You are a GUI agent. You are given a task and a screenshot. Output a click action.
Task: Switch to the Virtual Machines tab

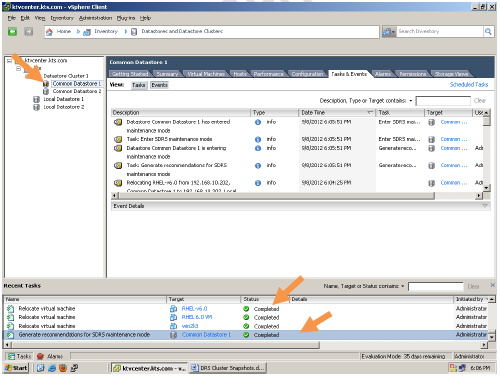[x=206, y=74]
